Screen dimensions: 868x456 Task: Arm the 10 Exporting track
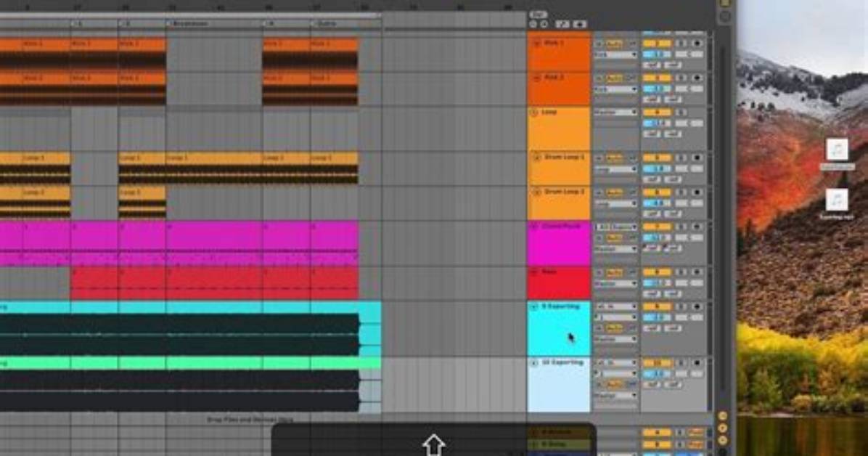pos(697,363)
